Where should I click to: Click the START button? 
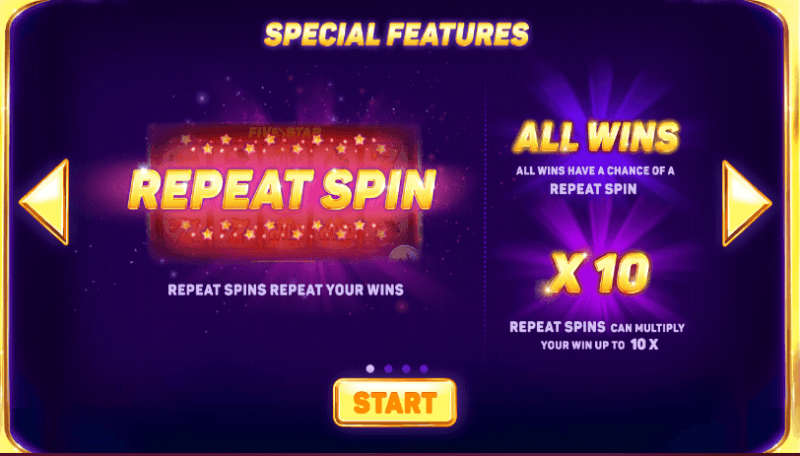tap(395, 402)
